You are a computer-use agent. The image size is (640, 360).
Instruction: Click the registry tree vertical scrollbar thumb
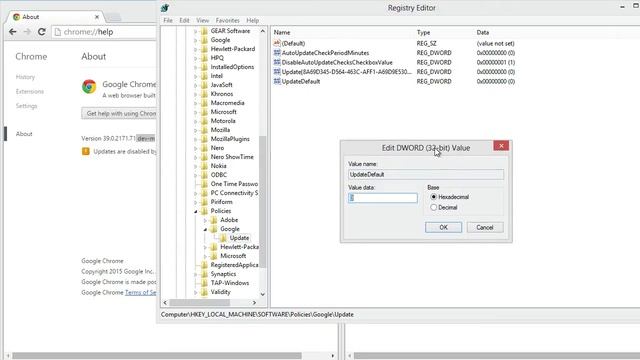coord(262,202)
